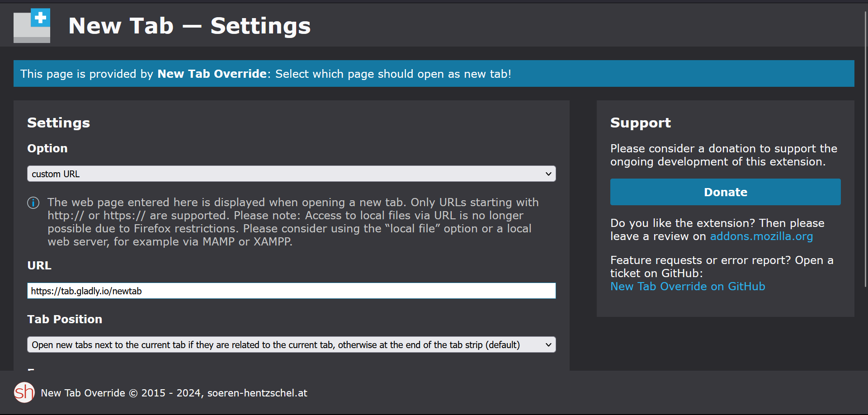Open the addons.mozilla.org review link
Image resolution: width=868 pixels, height=415 pixels.
click(x=761, y=236)
